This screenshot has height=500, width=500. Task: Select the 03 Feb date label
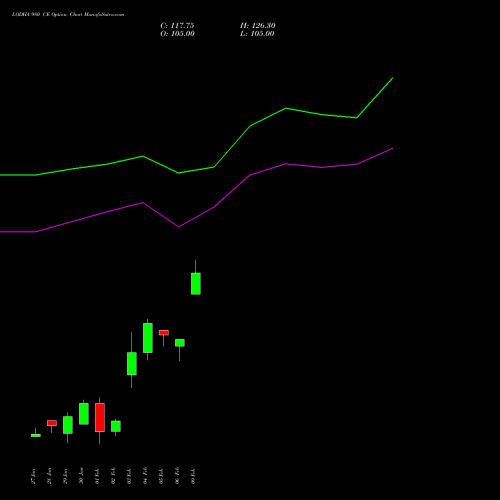click(129, 476)
